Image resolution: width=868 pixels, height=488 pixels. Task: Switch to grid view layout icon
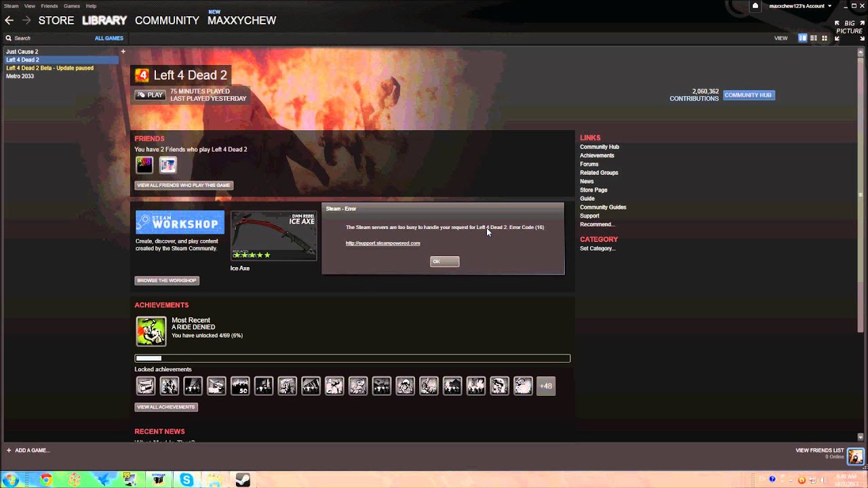[x=825, y=38]
